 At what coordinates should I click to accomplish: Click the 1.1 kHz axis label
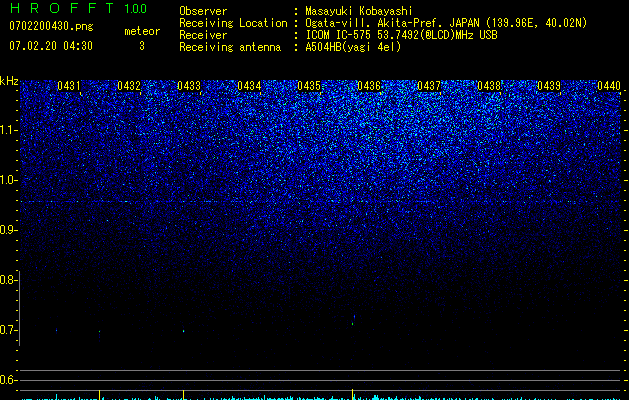(x=9, y=130)
